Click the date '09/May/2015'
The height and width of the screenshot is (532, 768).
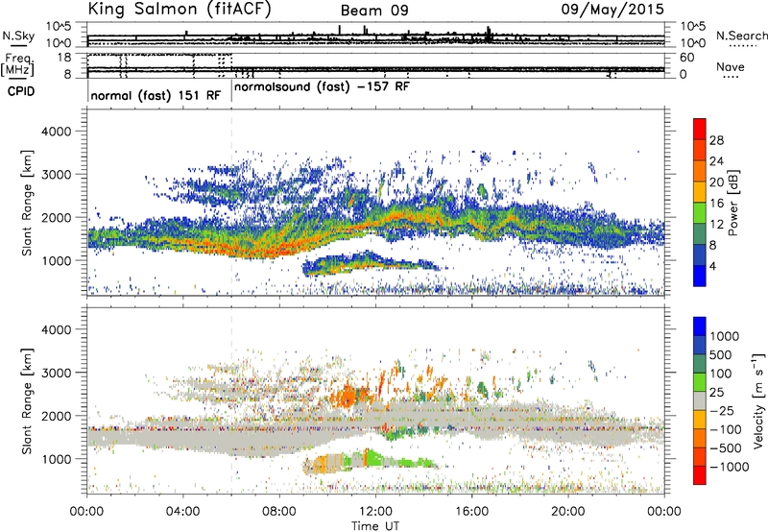pyautogui.click(x=612, y=9)
